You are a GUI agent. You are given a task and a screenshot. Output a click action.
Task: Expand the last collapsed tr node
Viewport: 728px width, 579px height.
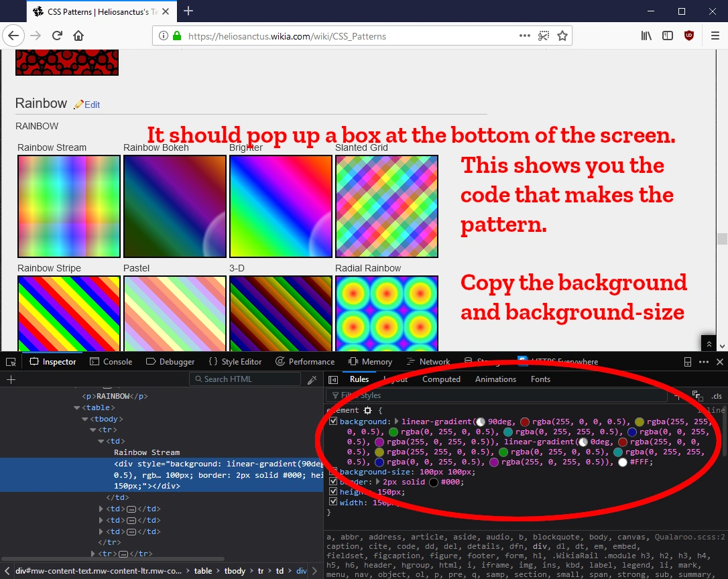tap(93, 554)
